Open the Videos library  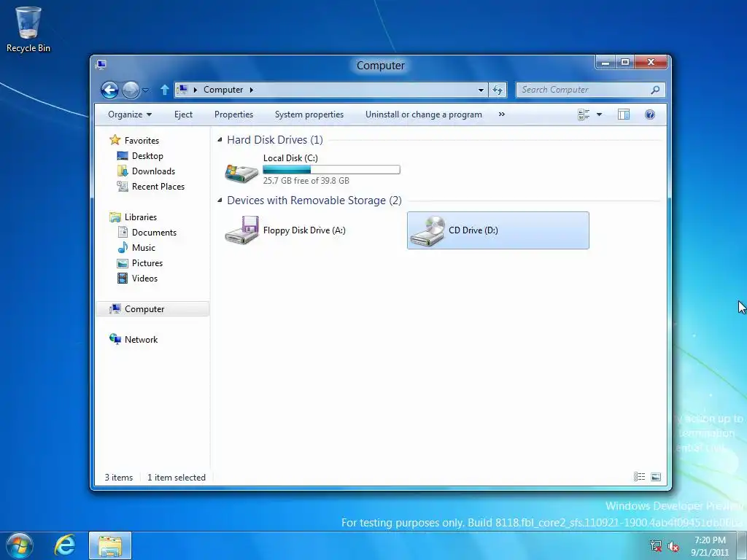pos(144,278)
